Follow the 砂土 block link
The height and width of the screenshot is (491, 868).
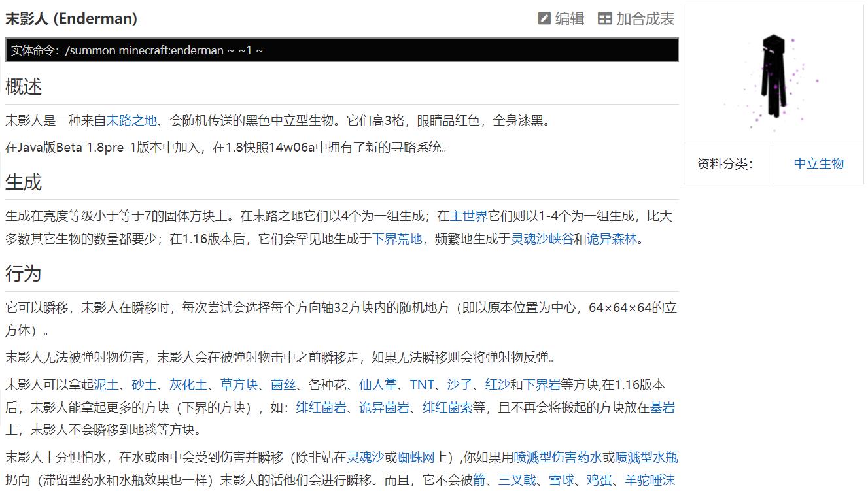(144, 384)
